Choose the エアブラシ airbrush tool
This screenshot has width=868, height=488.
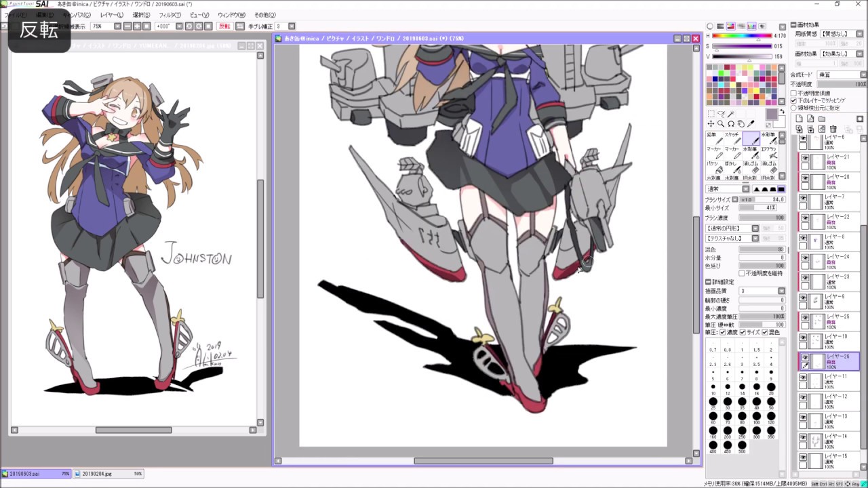[770, 153]
